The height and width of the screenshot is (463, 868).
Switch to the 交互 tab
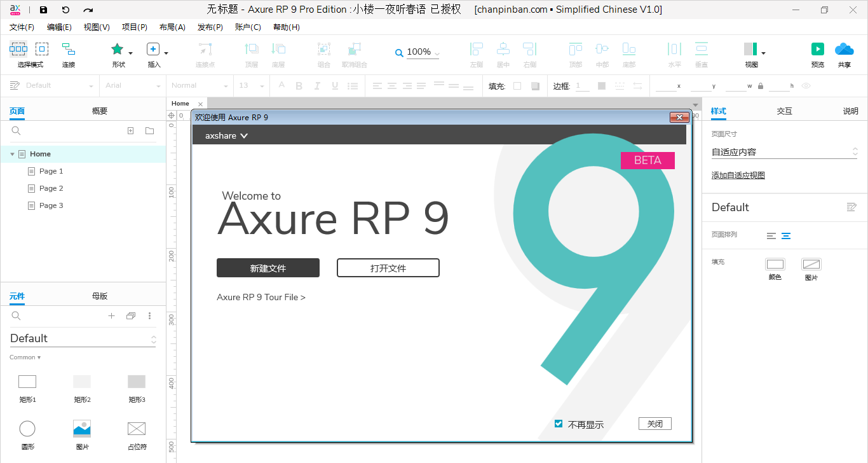coord(785,111)
